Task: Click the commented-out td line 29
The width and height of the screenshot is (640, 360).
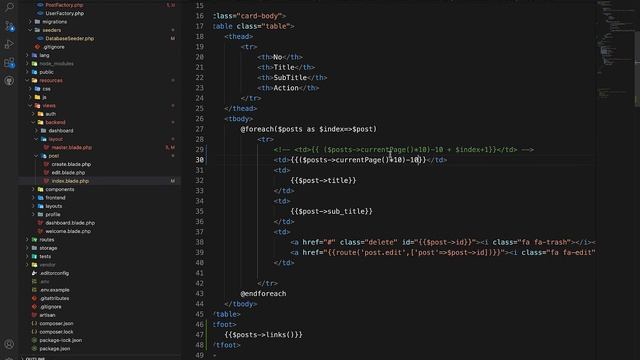Action: [x=404, y=150]
